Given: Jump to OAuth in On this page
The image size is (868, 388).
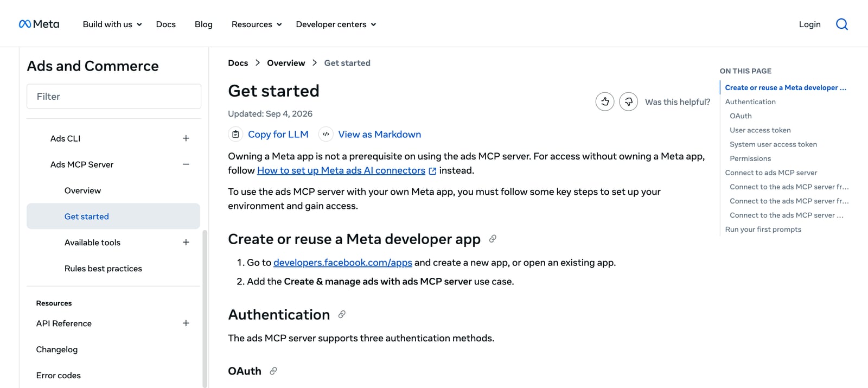Looking at the screenshot, I should pos(741,116).
